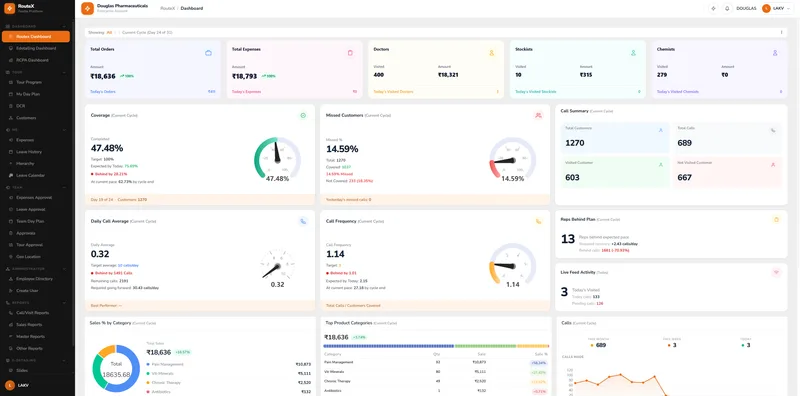
Task: Click Today's Visited Doctors link
Action: coord(393,92)
